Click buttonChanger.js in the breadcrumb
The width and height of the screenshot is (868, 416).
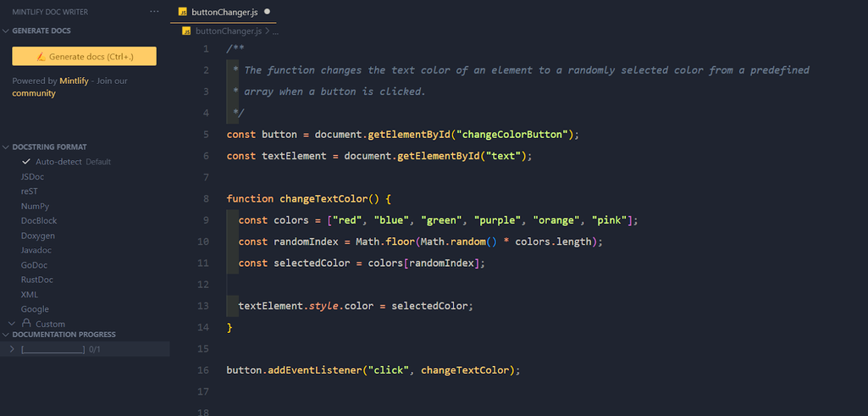tap(229, 31)
